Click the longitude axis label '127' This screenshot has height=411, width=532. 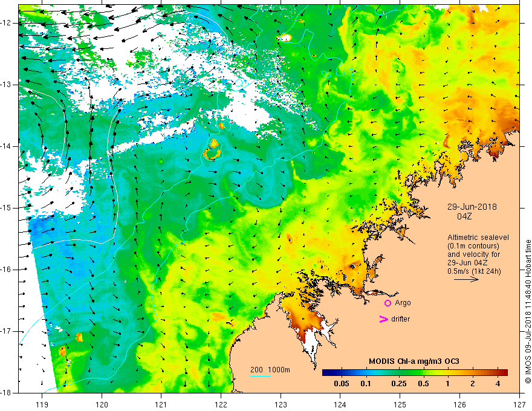click(519, 404)
